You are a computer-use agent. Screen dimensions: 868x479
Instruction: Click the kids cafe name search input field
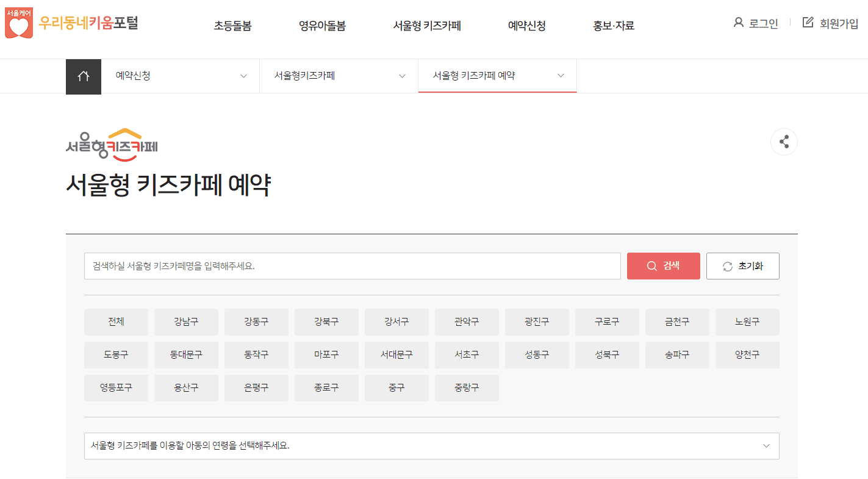pos(353,265)
